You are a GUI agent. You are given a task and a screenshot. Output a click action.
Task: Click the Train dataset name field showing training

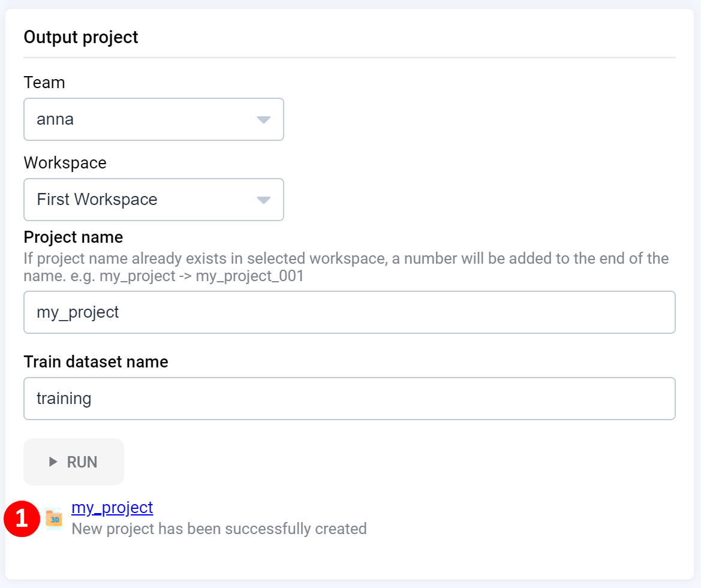[350, 399]
